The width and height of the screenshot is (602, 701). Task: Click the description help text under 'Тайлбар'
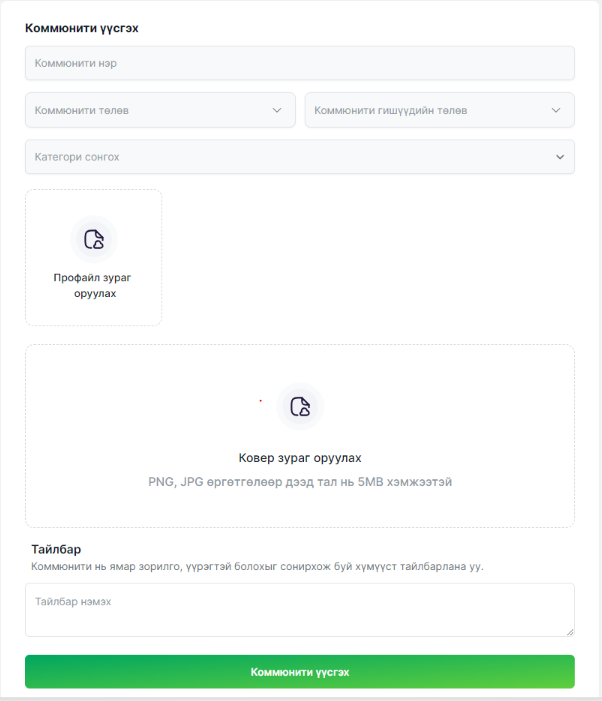click(258, 567)
